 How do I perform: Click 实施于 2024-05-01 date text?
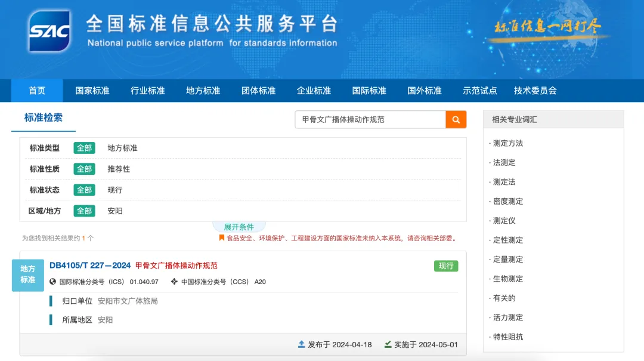[x=426, y=344]
